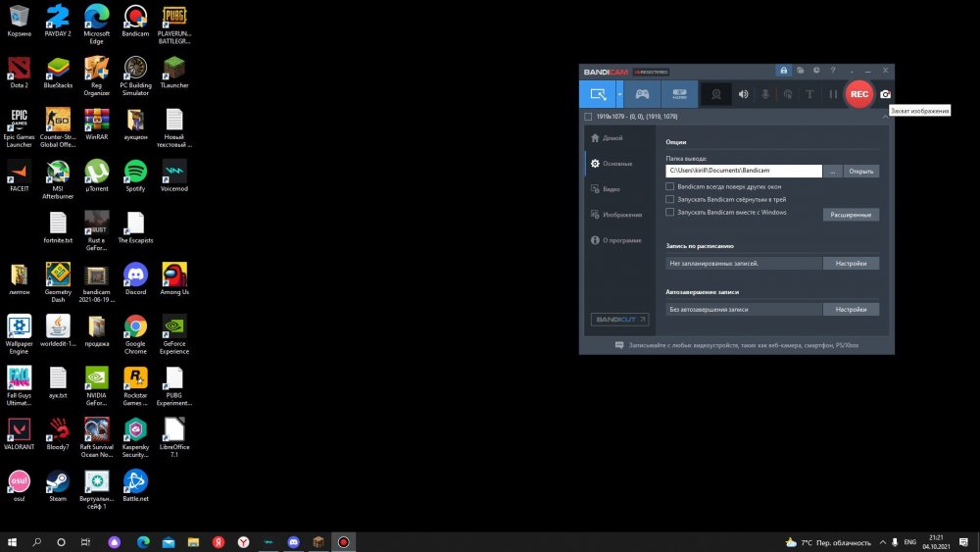Open Настройки for Запись по расписанию
This screenshot has height=552, width=980.
pos(851,263)
